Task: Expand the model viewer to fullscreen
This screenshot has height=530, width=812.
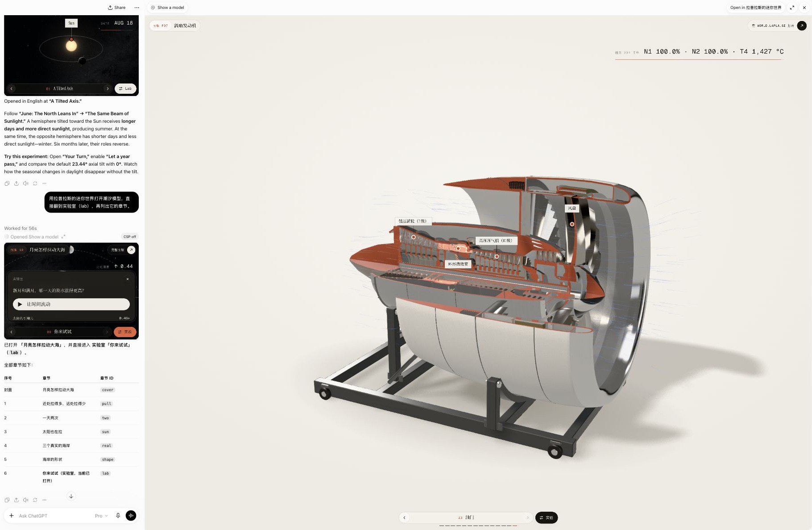Action: point(792,8)
